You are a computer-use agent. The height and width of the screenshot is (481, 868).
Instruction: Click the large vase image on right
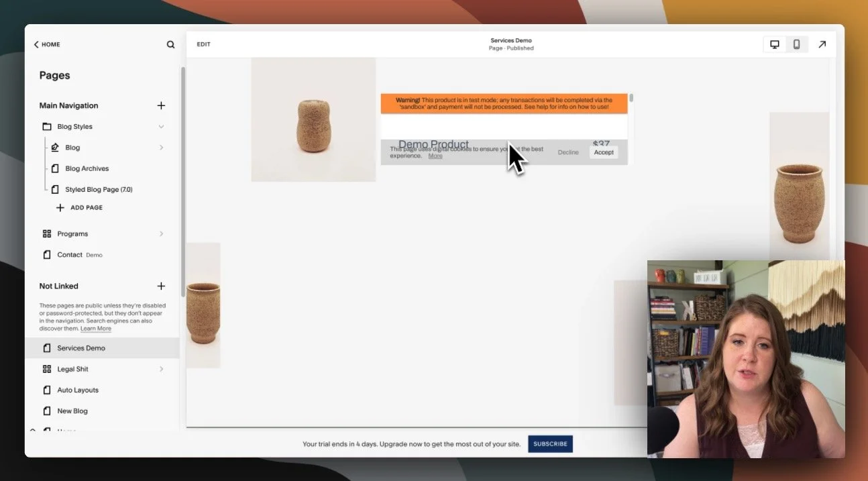799,186
